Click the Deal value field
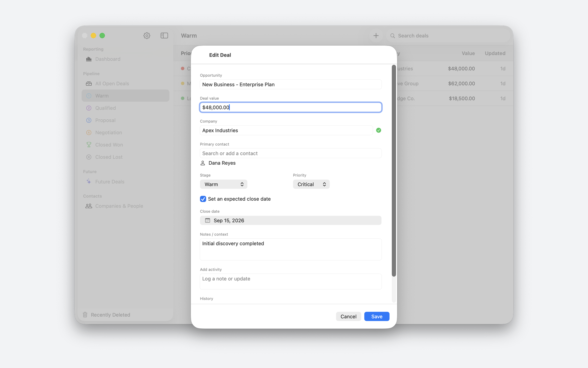The image size is (588, 368). tap(291, 107)
